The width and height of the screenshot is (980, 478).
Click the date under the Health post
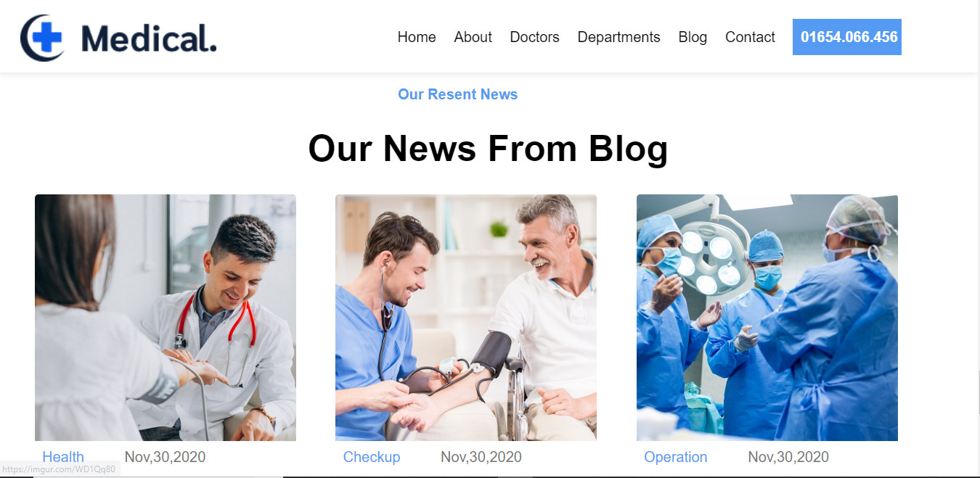pos(165,457)
